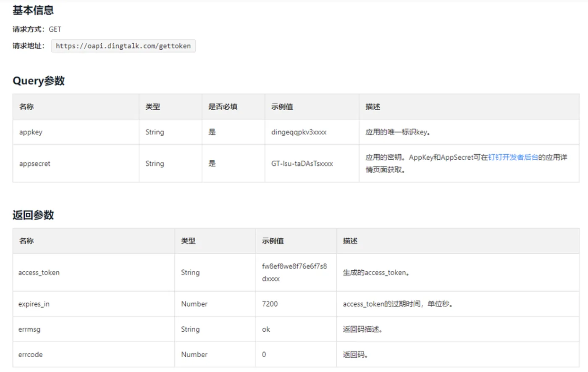The width and height of the screenshot is (588, 372).
Task: Click the 返回码描述 description
Action: tap(362, 329)
